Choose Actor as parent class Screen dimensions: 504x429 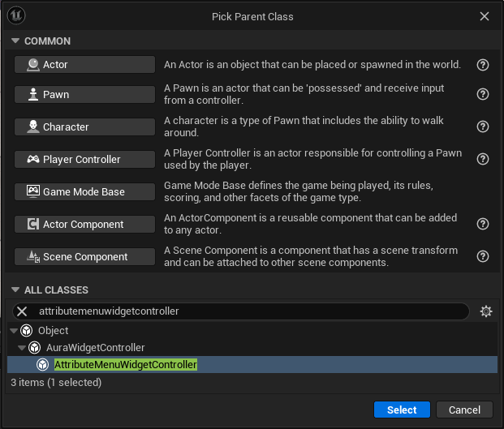pos(84,65)
